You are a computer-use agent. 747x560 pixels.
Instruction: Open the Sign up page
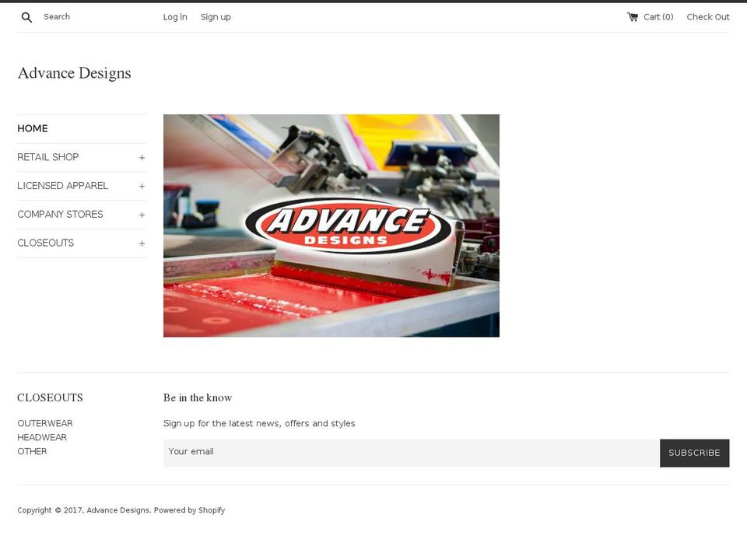216,17
